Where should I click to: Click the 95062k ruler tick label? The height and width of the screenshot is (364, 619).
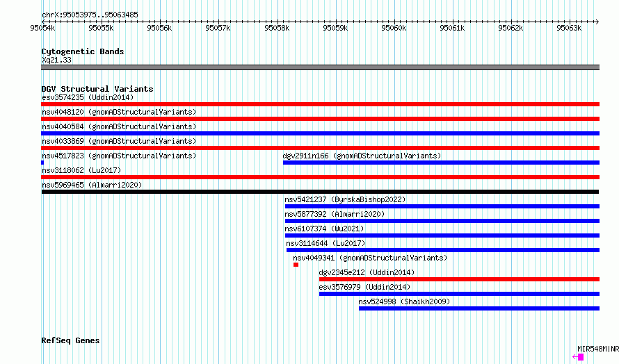511,28
